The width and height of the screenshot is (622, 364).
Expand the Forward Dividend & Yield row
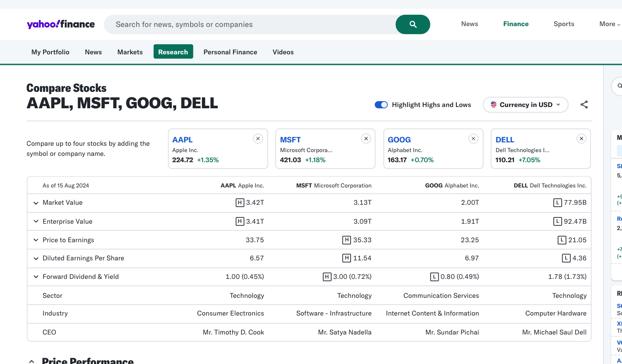36,277
